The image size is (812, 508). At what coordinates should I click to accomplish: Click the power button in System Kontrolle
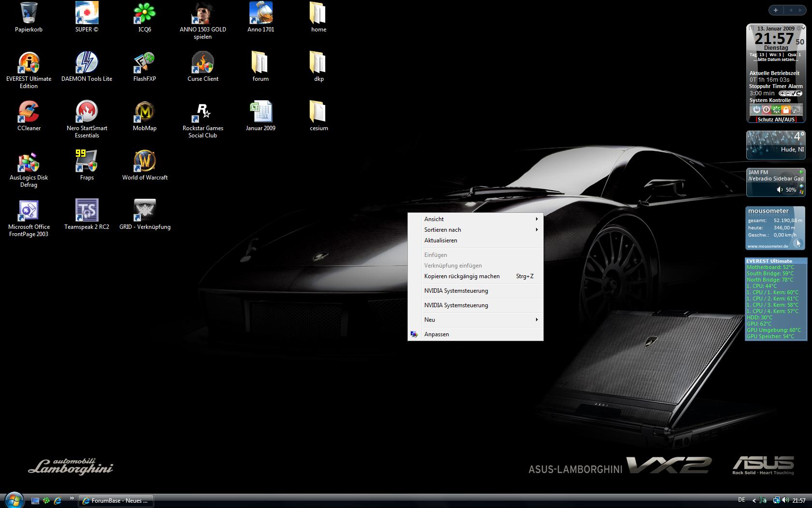pyautogui.click(x=757, y=110)
